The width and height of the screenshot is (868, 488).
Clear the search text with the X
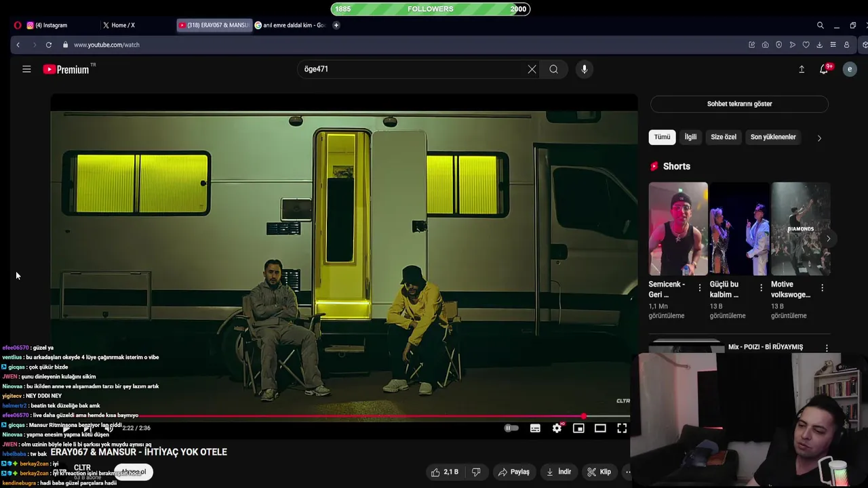pos(532,69)
